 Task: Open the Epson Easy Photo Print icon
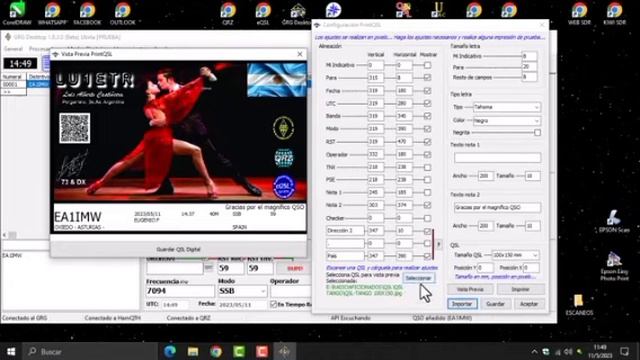pyautogui.click(x=614, y=266)
